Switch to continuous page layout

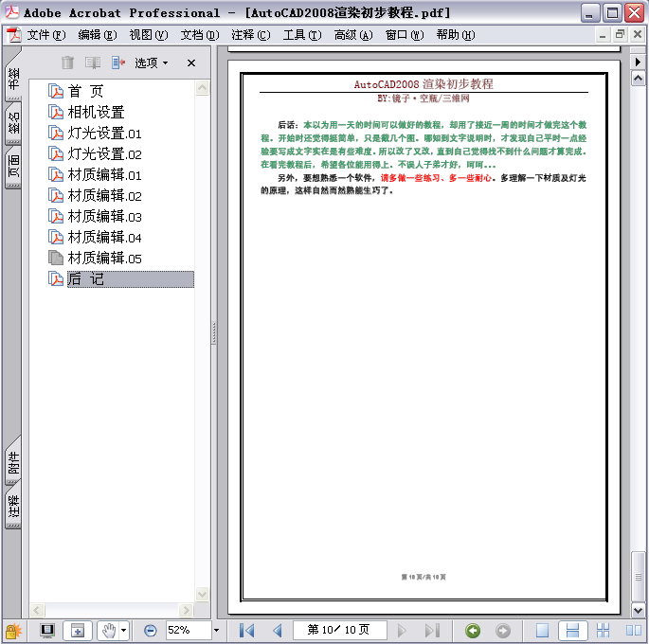point(572,631)
